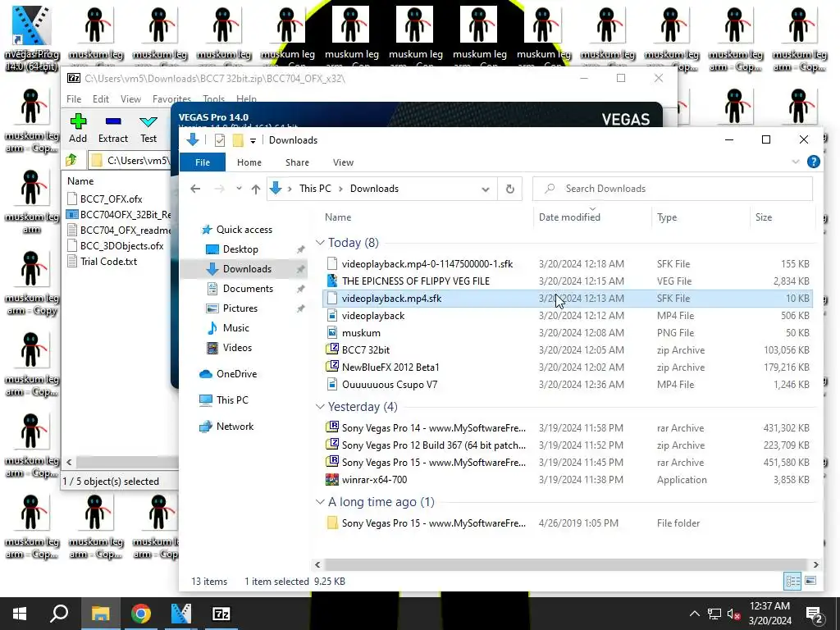The image size is (840, 630).
Task: Select Trial Code.txt in 7-Zip
Action: tap(108, 262)
